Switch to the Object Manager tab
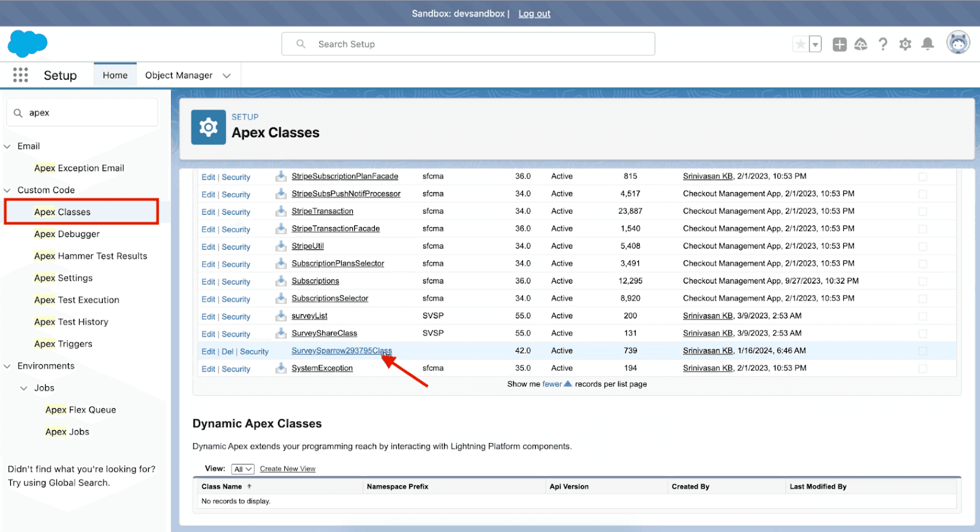The height and width of the screenshot is (532, 980). pos(179,75)
